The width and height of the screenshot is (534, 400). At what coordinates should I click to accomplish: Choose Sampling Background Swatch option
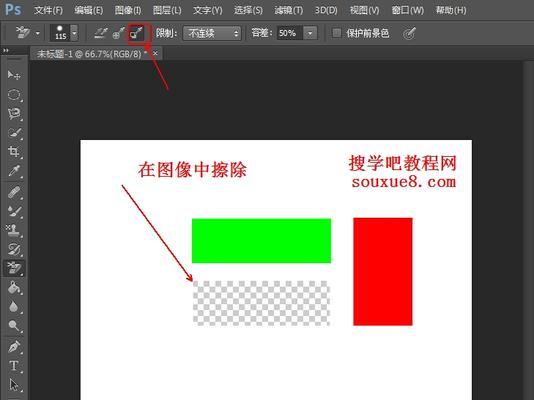[136, 33]
